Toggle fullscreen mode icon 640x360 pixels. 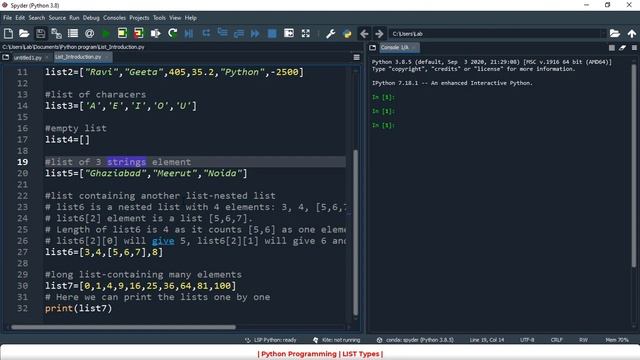(x=306, y=33)
